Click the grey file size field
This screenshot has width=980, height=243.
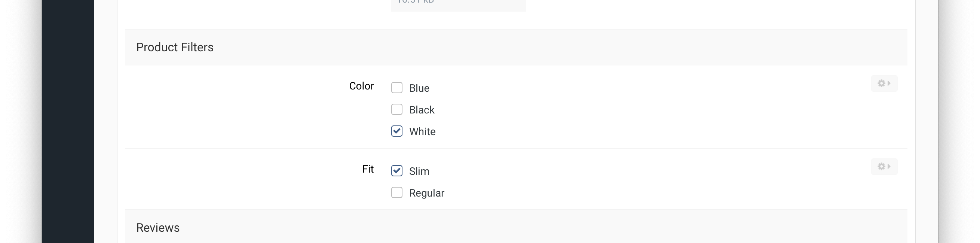[x=459, y=4]
